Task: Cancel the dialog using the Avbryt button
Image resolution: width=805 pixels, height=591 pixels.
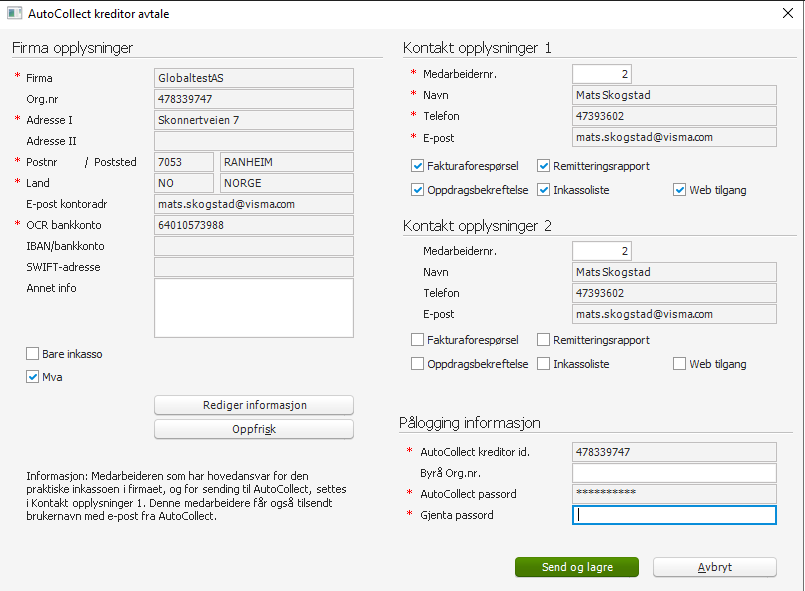Action: 714,567
